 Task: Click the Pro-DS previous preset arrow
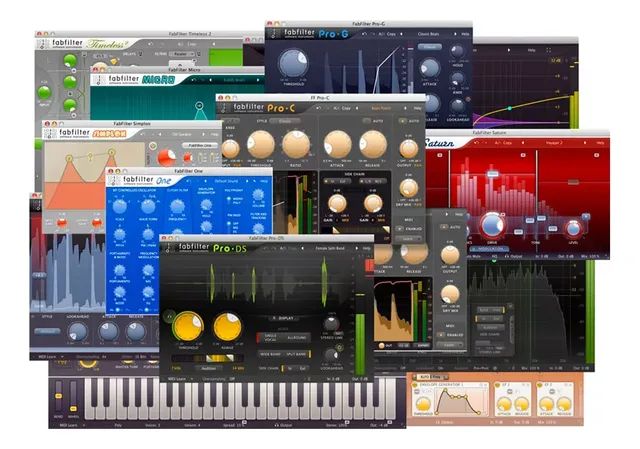302,248
